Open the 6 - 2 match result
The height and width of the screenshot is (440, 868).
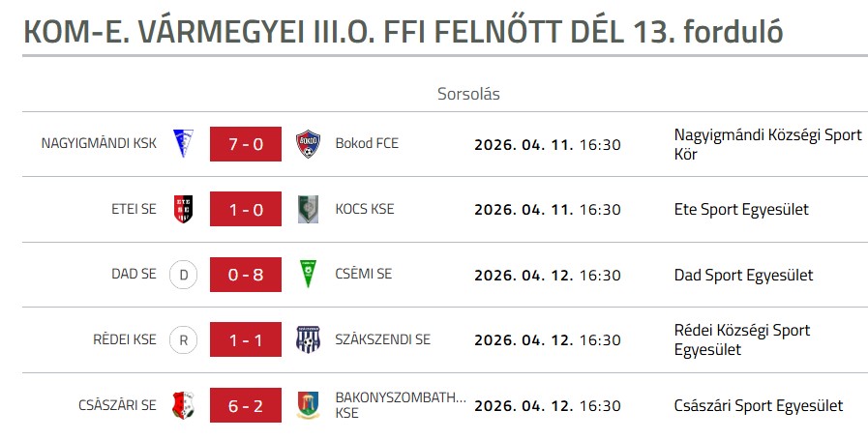(x=246, y=405)
